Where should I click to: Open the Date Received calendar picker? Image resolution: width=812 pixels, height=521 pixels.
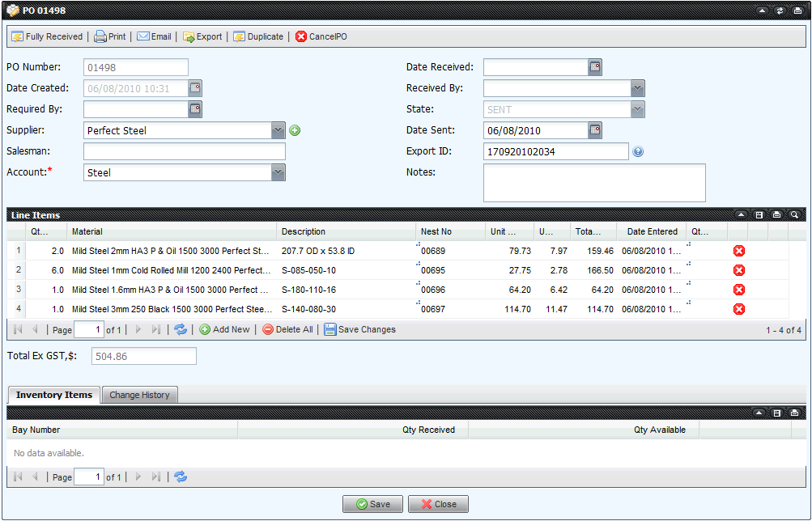pos(595,67)
